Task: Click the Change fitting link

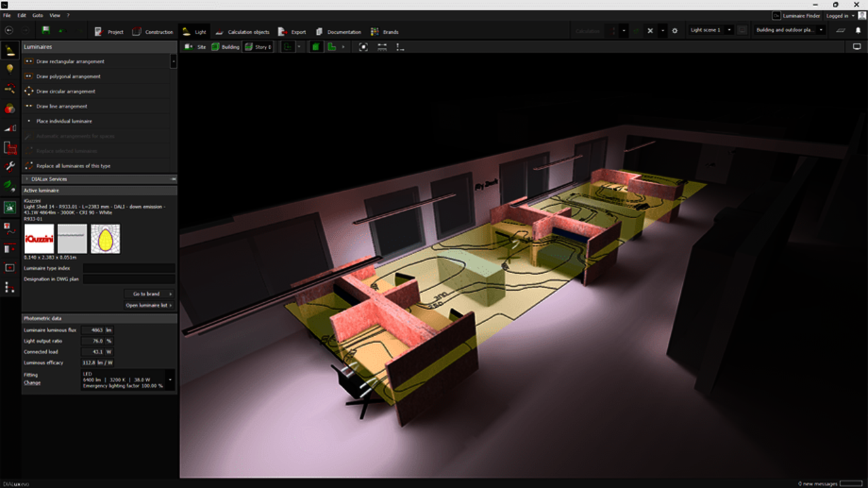Action: coord(32,383)
